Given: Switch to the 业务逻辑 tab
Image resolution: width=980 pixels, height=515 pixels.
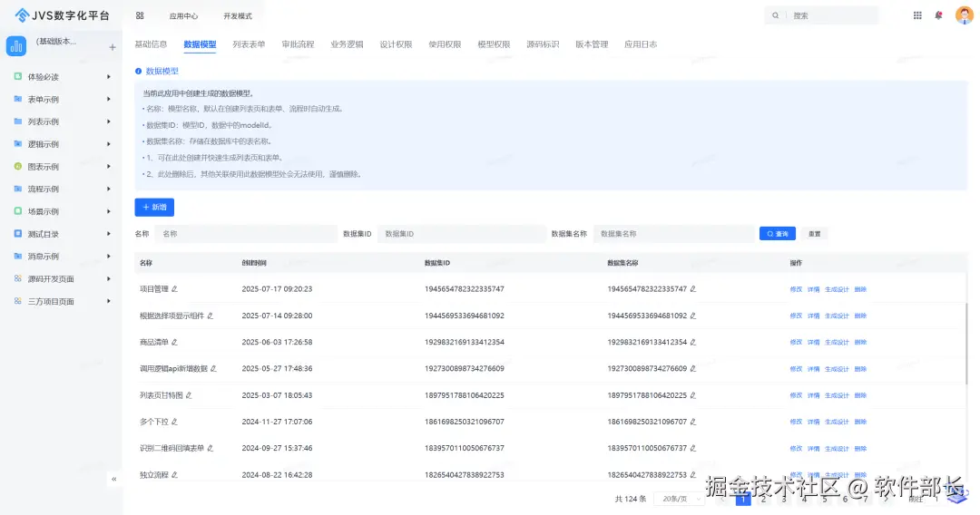Looking at the screenshot, I should 347,44.
